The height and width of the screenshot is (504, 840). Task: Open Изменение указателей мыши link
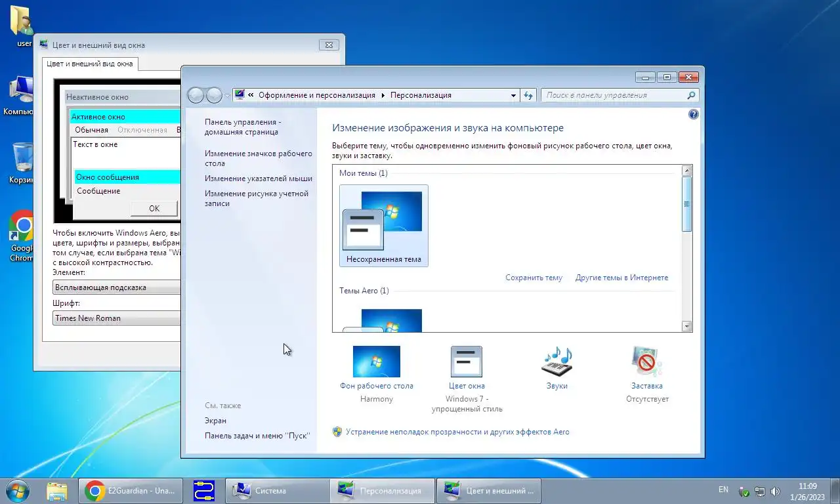[x=259, y=178]
